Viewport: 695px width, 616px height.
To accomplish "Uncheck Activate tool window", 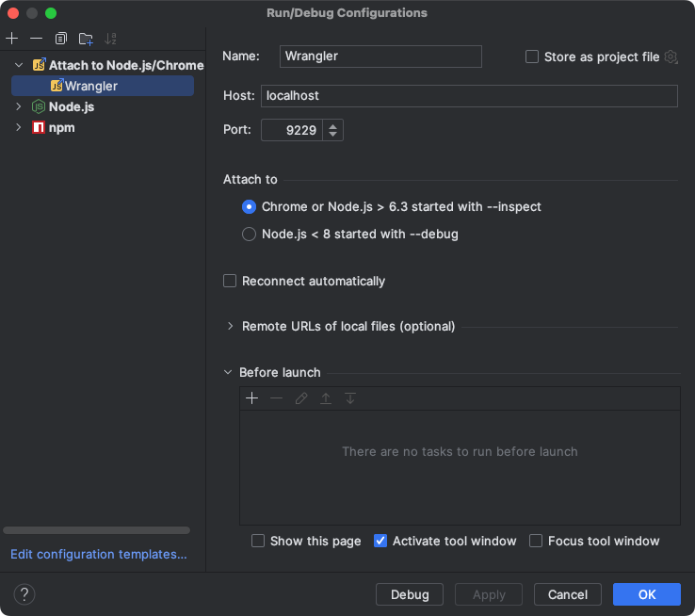I will [380, 541].
